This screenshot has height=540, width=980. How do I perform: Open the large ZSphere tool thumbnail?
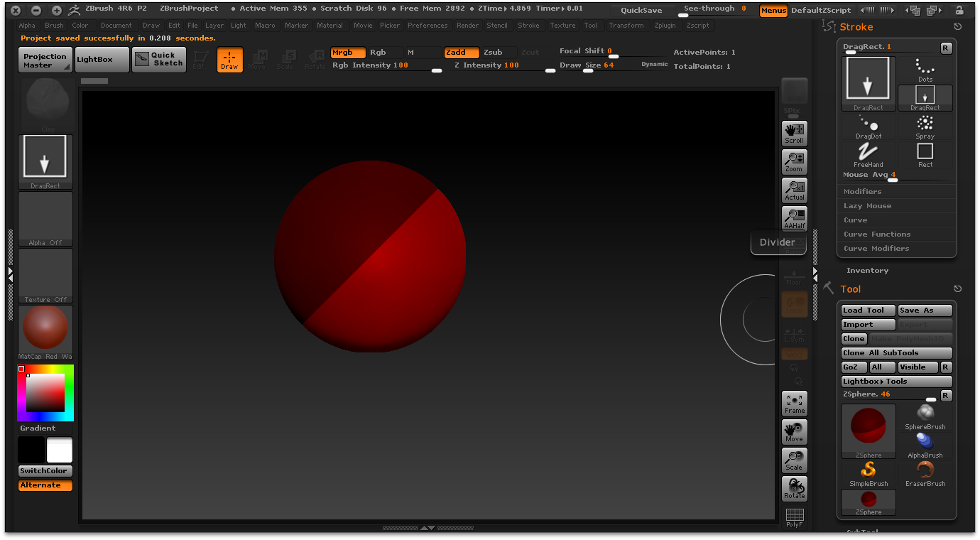click(x=869, y=431)
